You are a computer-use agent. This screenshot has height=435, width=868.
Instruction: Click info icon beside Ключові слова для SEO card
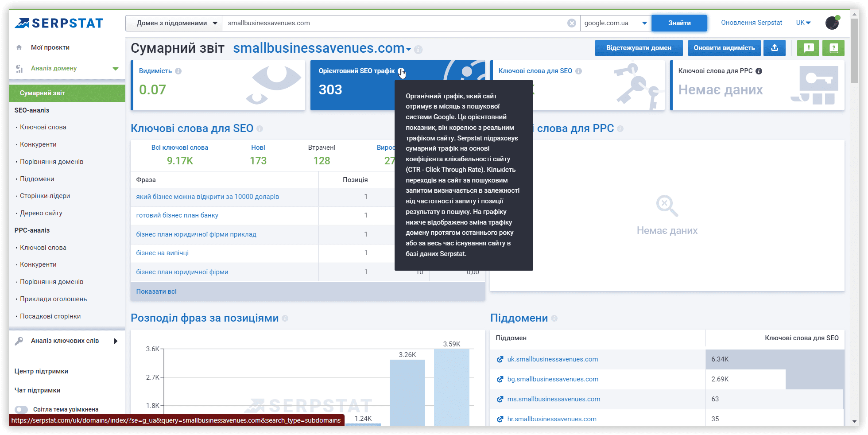(578, 71)
